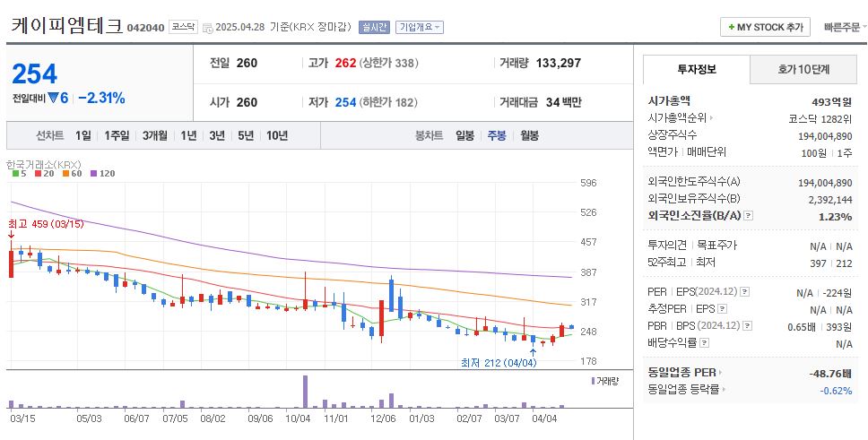Screen dimensions: 868x440
Task: Click the plus icon on MY STOCK 추가
Action: pyautogui.click(x=732, y=27)
